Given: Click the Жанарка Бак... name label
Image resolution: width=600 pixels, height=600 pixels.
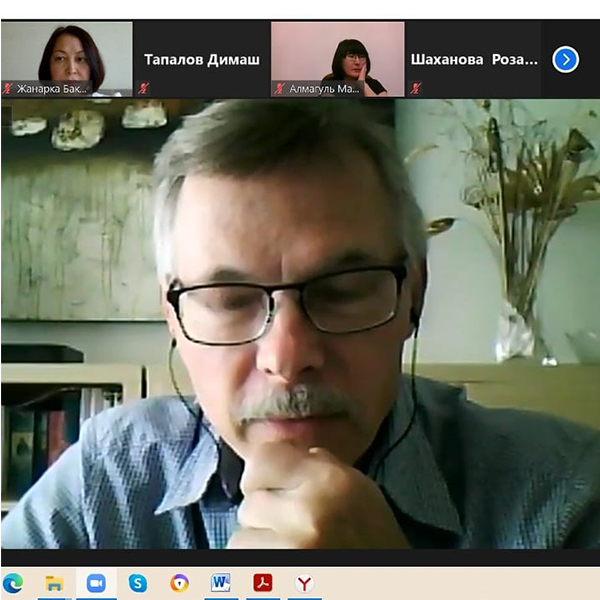Looking at the screenshot, I should (52, 89).
